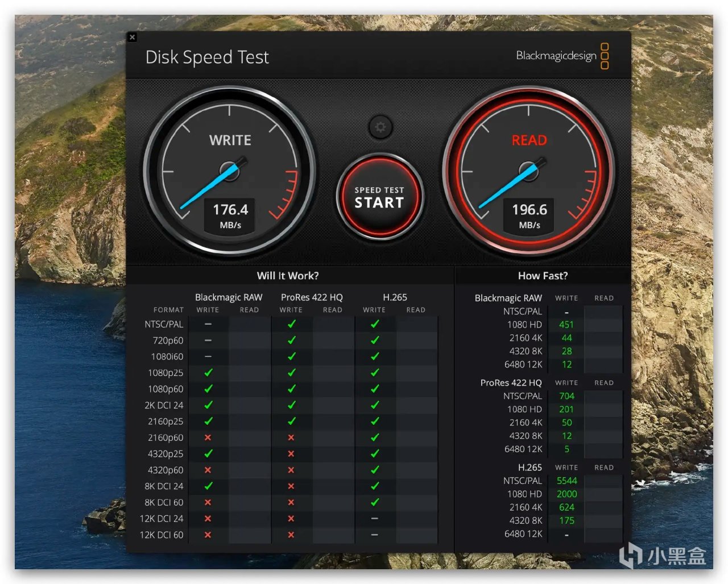Click the Blackmagic RAW red X for 12K DCI 60
Screen dimensions: 728x584
208,535
